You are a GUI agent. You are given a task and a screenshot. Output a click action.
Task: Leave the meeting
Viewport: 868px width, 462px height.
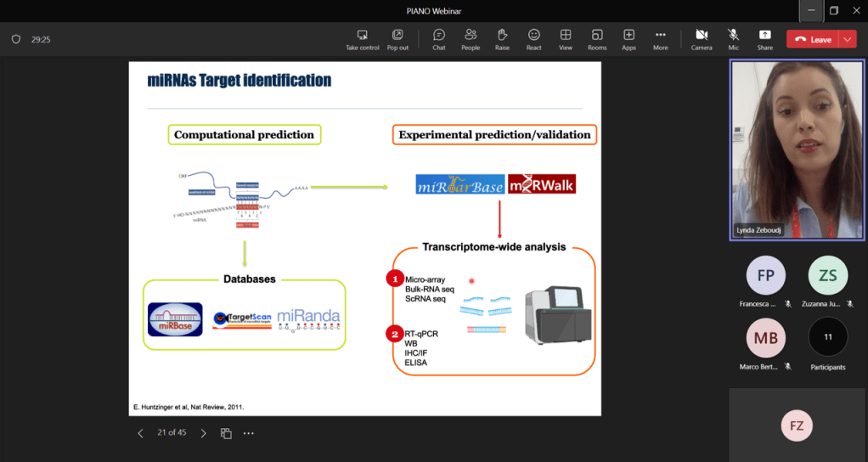[x=812, y=39]
